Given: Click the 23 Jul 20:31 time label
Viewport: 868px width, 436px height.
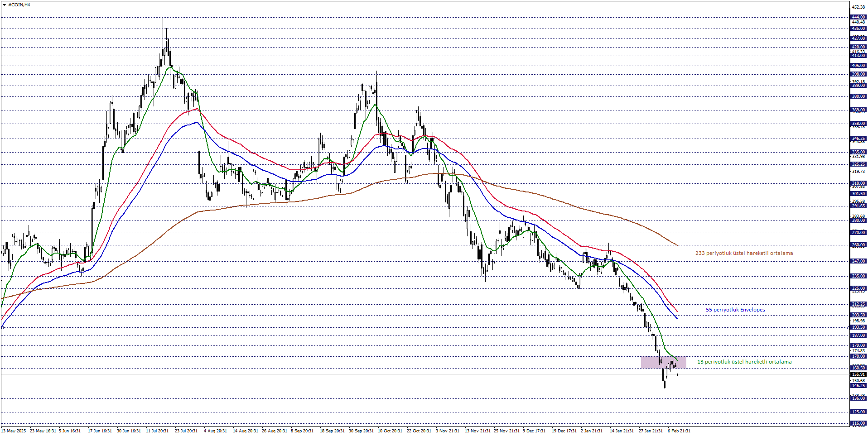Looking at the screenshot, I should tap(186, 431).
